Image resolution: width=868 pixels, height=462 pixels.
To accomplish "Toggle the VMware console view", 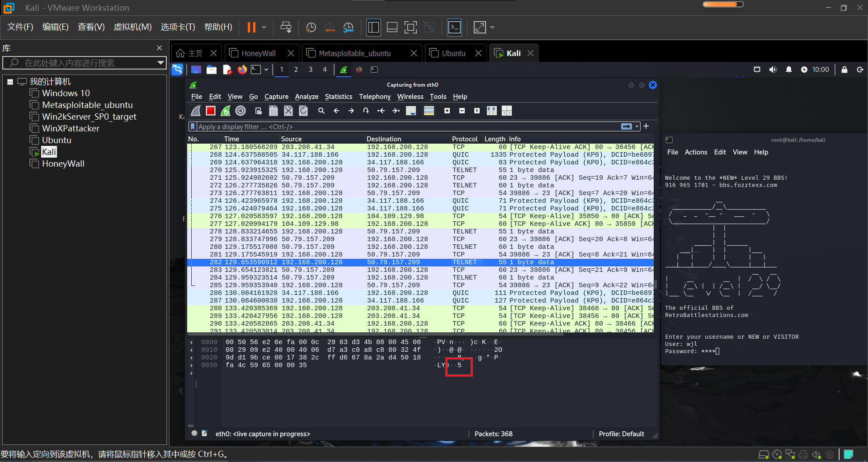I will (x=454, y=28).
